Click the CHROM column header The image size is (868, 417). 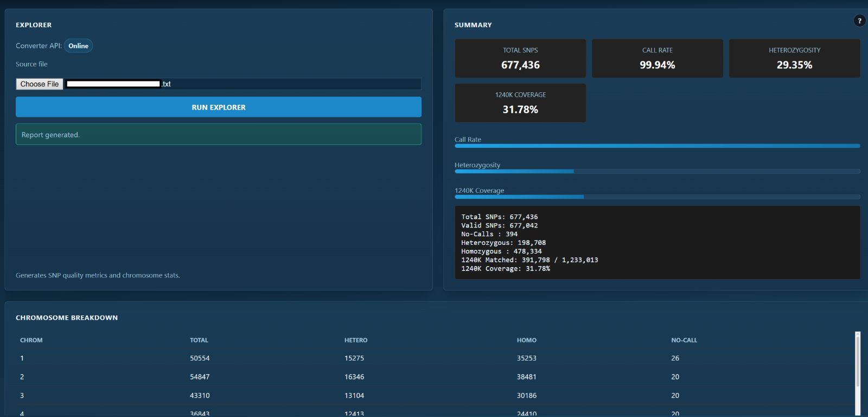pyautogui.click(x=31, y=340)
